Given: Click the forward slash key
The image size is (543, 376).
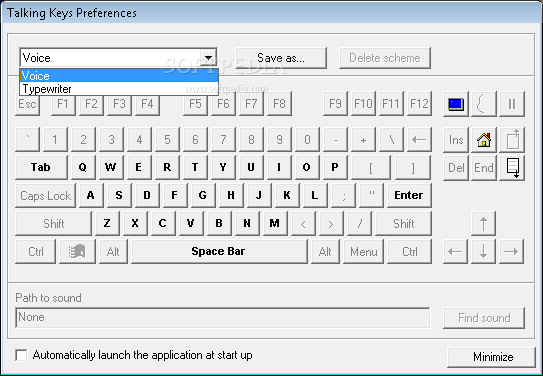Looking at the screenshot, I should [x=359, y=224].
